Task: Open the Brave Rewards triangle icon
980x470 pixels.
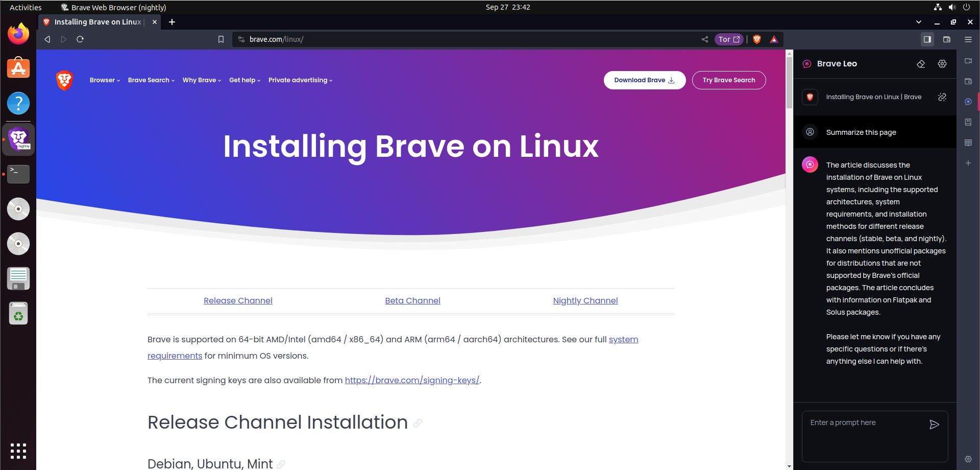Action: [x=774, y=39]
